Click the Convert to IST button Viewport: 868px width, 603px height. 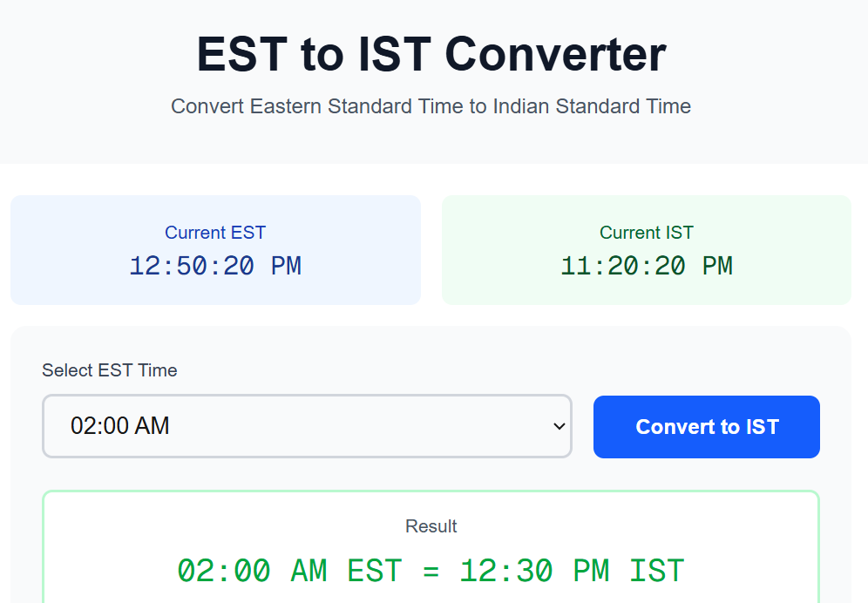pos(706,426)
